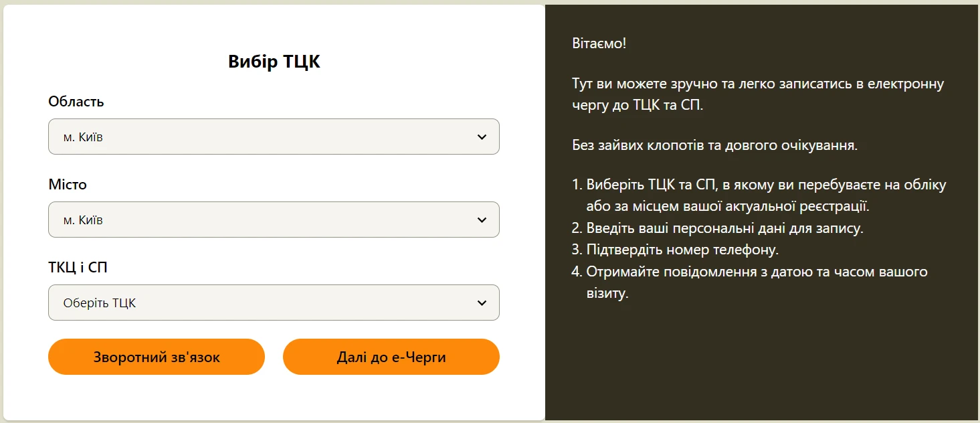
Task: Click the chevron on the Область field
Action: click(x=481, y=137)
